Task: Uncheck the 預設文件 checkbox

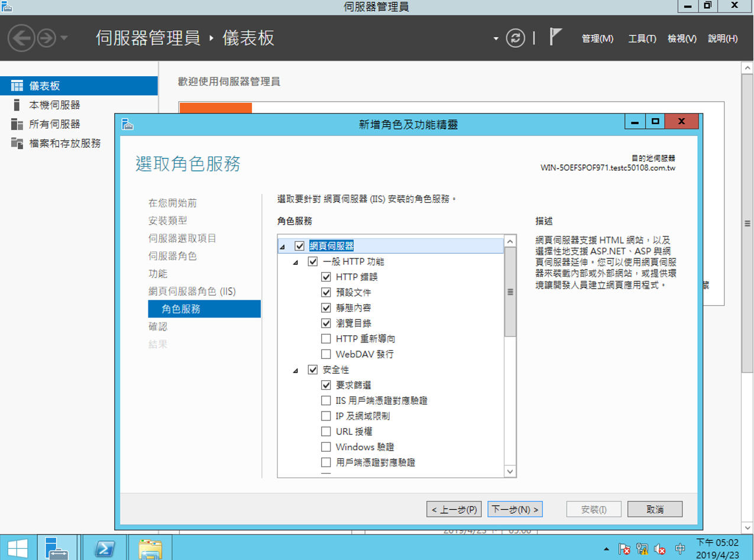Action: pos(326,292)
